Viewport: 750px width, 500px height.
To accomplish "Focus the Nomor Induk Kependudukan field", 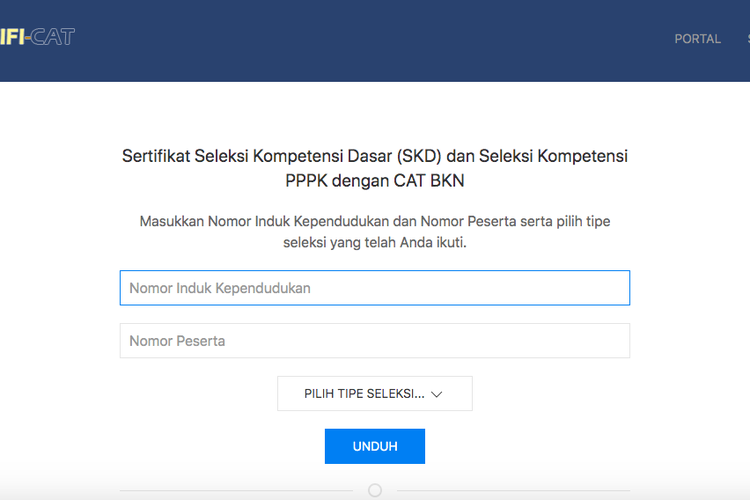I will click(x=374, y=288).
